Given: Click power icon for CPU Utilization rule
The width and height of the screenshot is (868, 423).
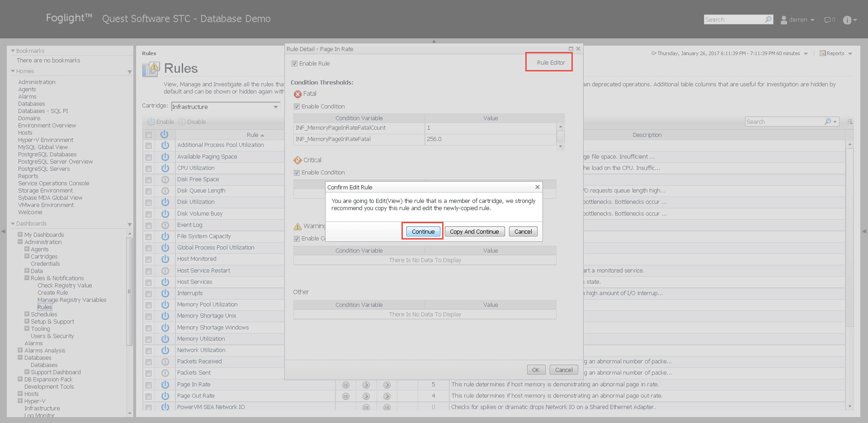Looking at the screenshot, I should (x=165, y=168).
